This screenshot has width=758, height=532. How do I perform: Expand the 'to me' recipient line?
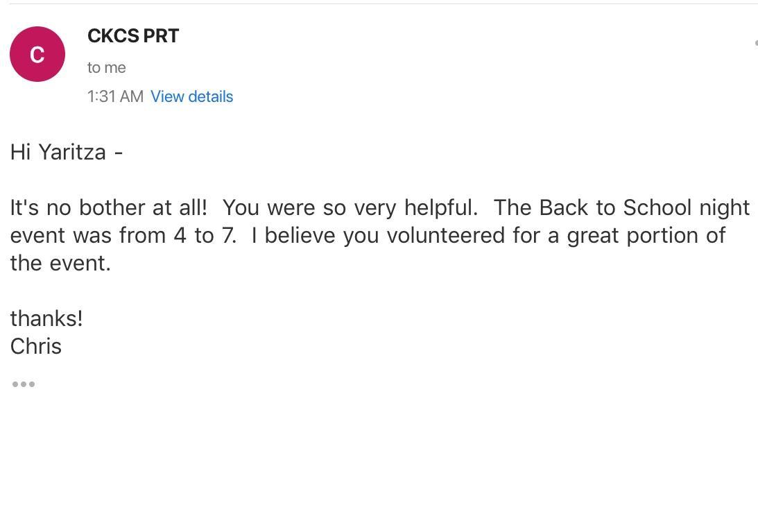[x=106, y=68]
